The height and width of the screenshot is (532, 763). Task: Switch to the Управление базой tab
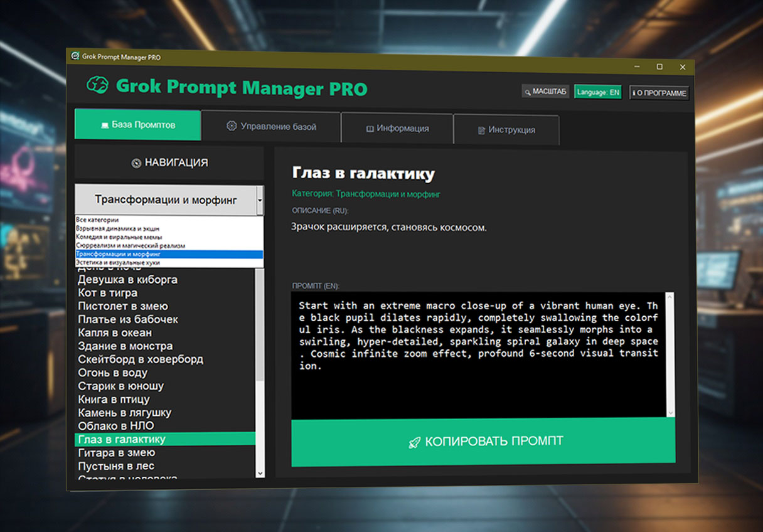271,127
